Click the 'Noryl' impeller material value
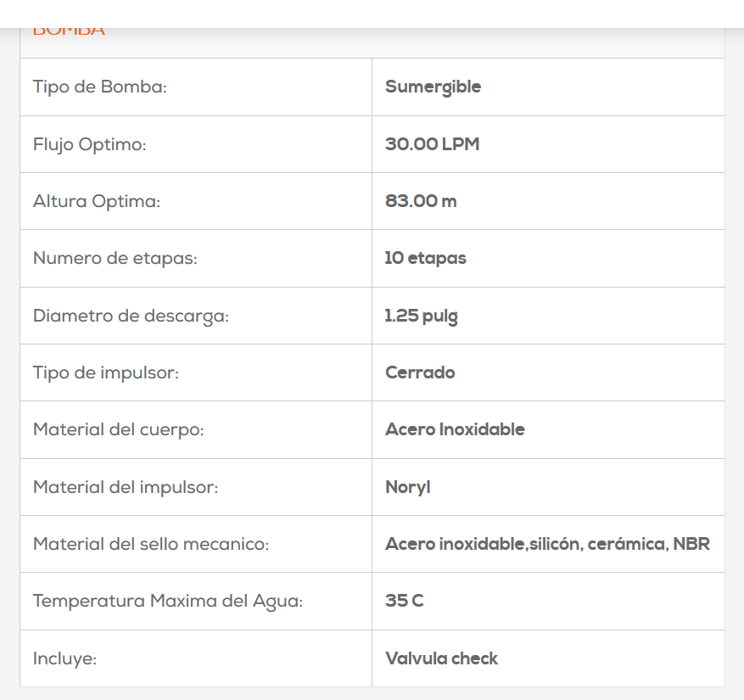Screen dimensions: 744x700 click(x=407, y=488)
